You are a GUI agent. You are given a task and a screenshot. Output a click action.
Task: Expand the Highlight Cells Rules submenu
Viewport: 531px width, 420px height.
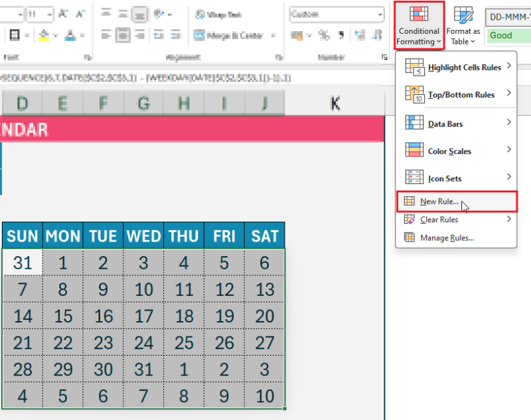pos(508,66)
